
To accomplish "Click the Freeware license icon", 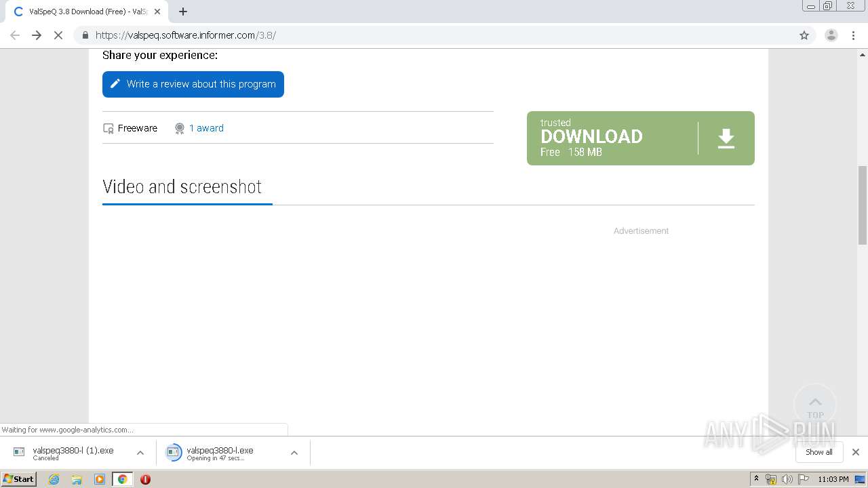I will (x=108, y=128).
